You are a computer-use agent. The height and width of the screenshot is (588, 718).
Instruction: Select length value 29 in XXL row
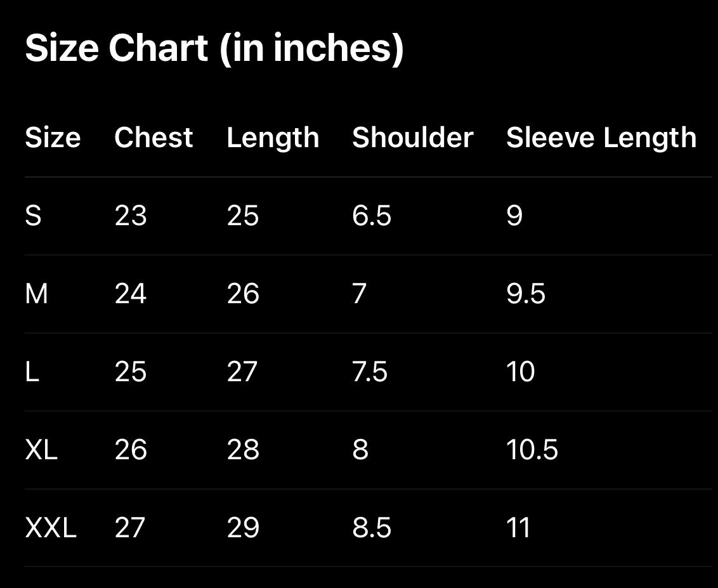pyautogui.click(x=243, y=528)
